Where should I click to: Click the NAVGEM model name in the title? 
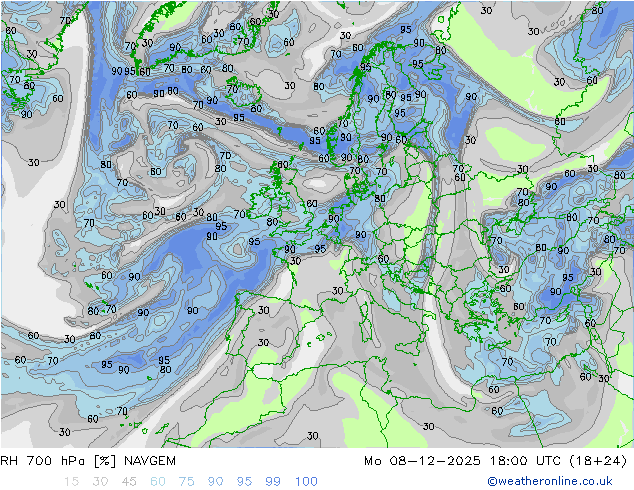(150, 461)
